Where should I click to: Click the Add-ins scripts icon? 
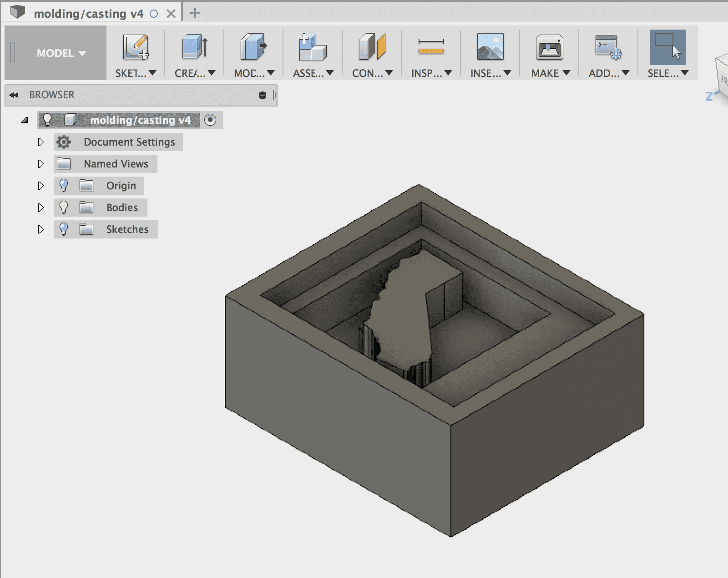click(x=609, y=47)
